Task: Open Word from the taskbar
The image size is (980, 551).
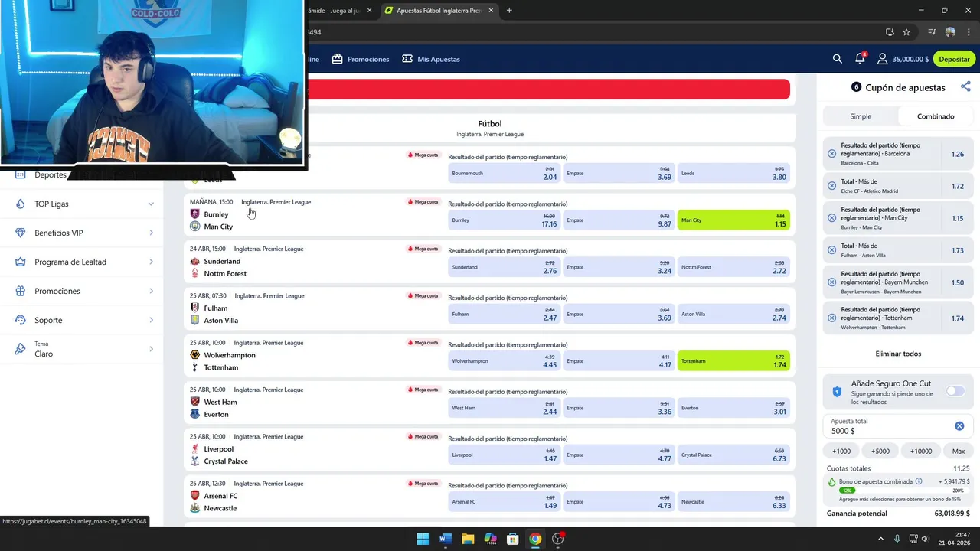Action: click(445, 539)
